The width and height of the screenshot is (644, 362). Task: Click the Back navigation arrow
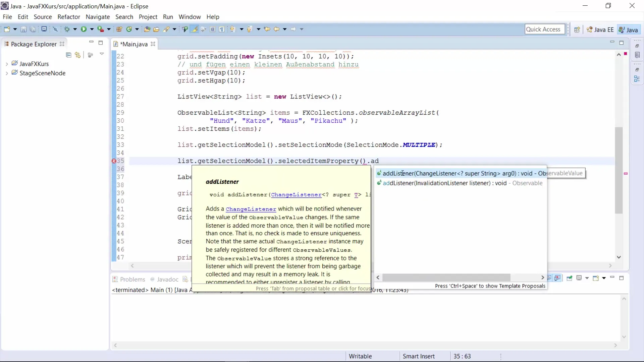(276, 29)
